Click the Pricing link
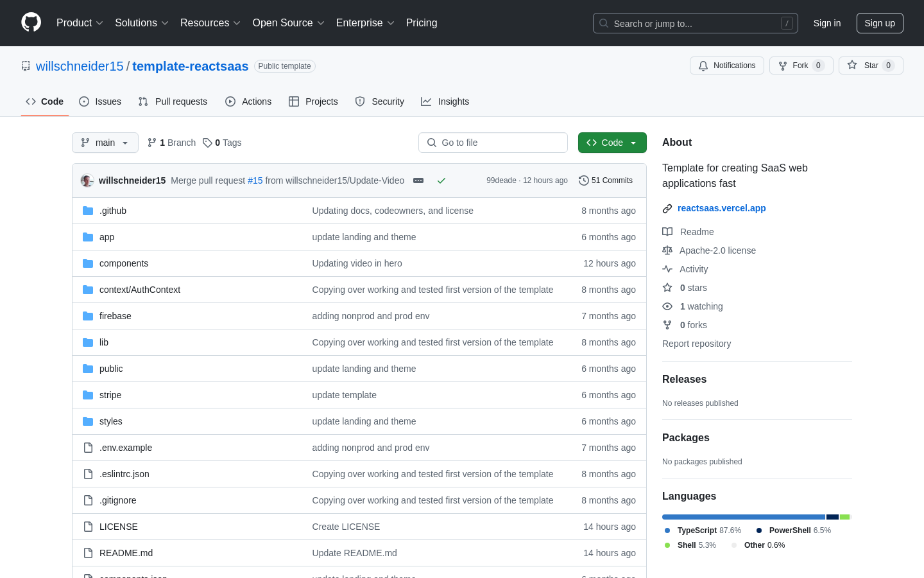Image resolution: width=924 pixels, height=578 pixels. 422,23
